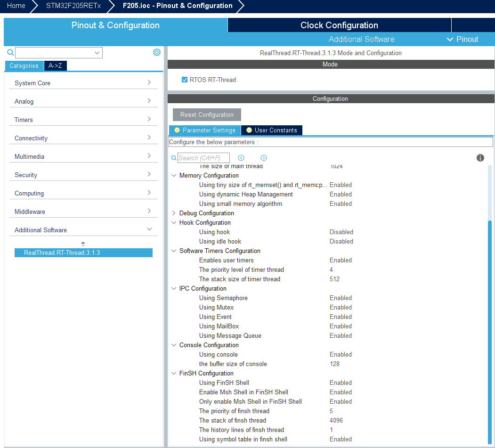Screen dimensions: 495x448
Task: Select 'Only enable Msh Shell in FinSH Shell'
Action: [251, 401]
